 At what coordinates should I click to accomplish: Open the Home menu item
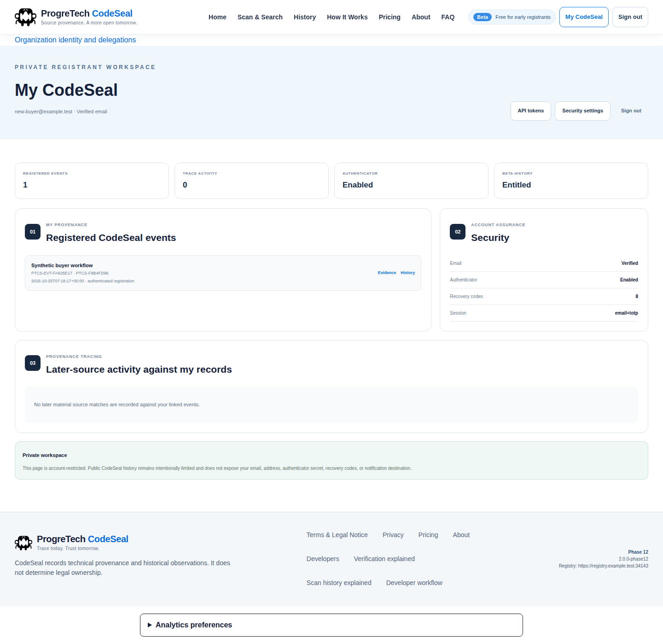point(217,17)
